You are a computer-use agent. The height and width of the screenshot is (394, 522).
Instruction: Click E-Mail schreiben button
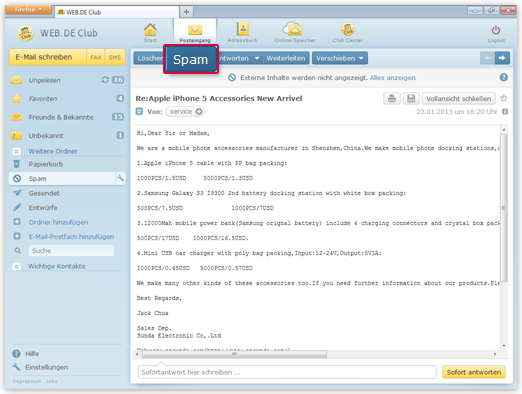pos(48,57)
